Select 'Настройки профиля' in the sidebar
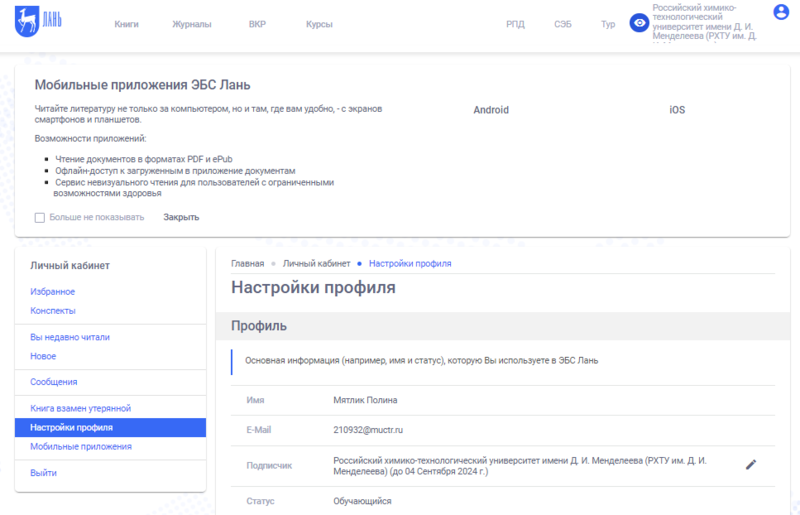 110,428
